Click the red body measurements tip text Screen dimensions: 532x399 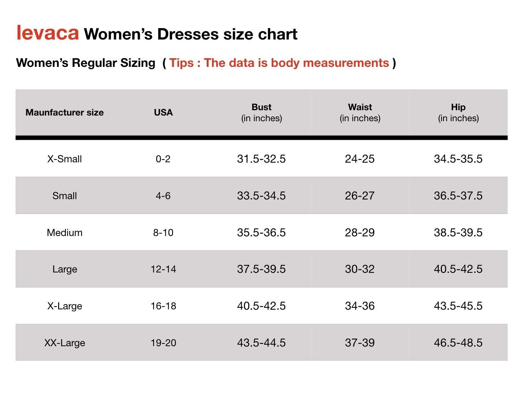279,63
